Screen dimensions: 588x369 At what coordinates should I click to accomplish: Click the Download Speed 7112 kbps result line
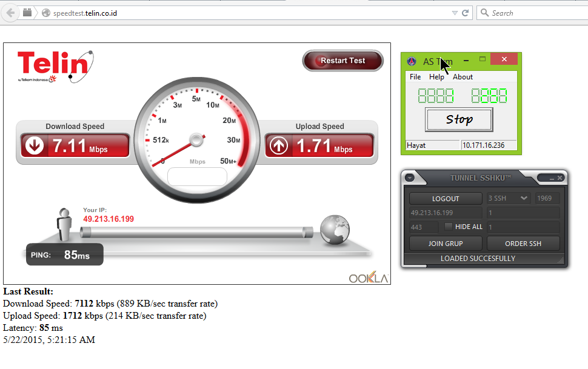110,304
